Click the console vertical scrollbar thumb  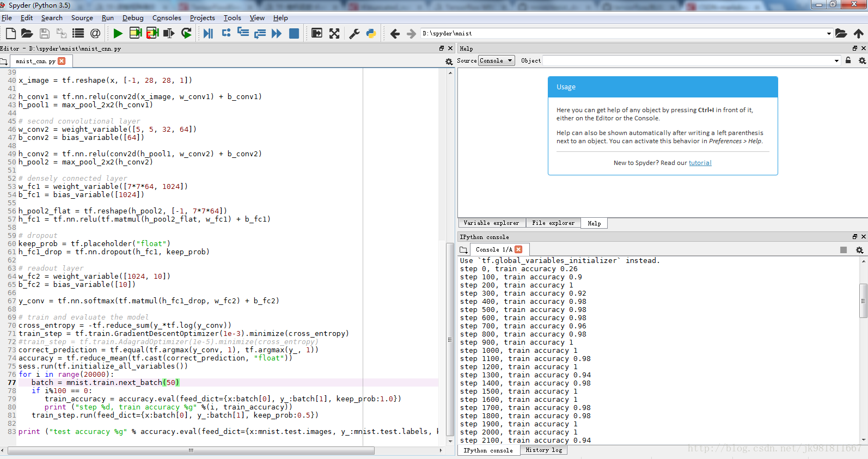(x=863, y=300)
